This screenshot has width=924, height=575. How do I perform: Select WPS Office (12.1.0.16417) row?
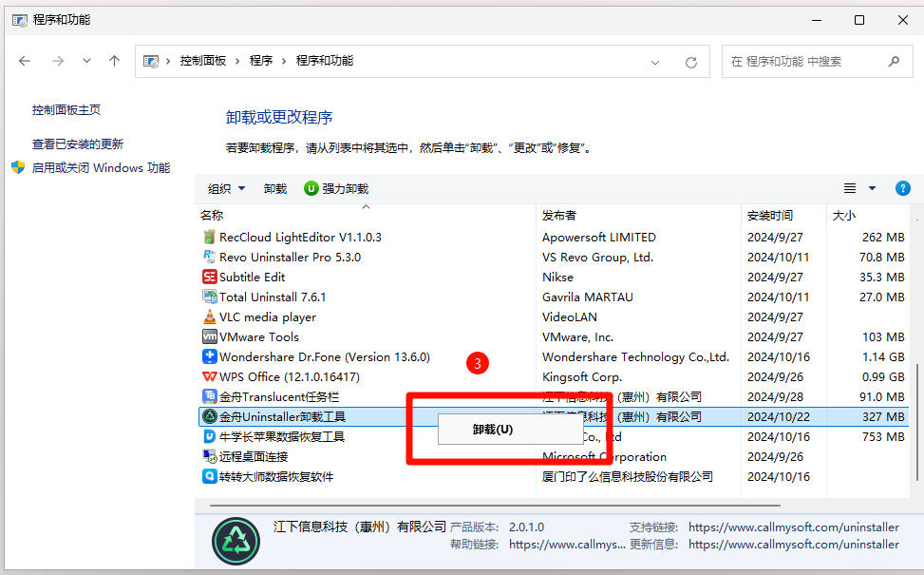click(x=554, y=377)
